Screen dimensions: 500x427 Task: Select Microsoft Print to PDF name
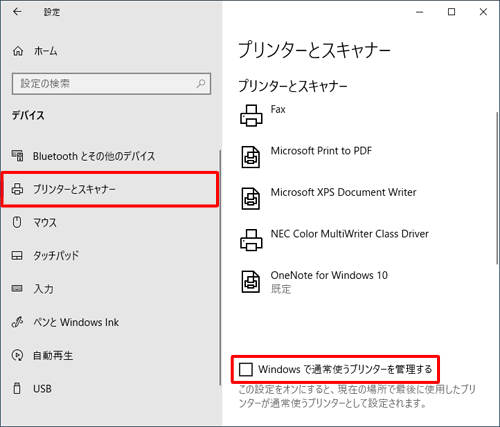[321, 151]
